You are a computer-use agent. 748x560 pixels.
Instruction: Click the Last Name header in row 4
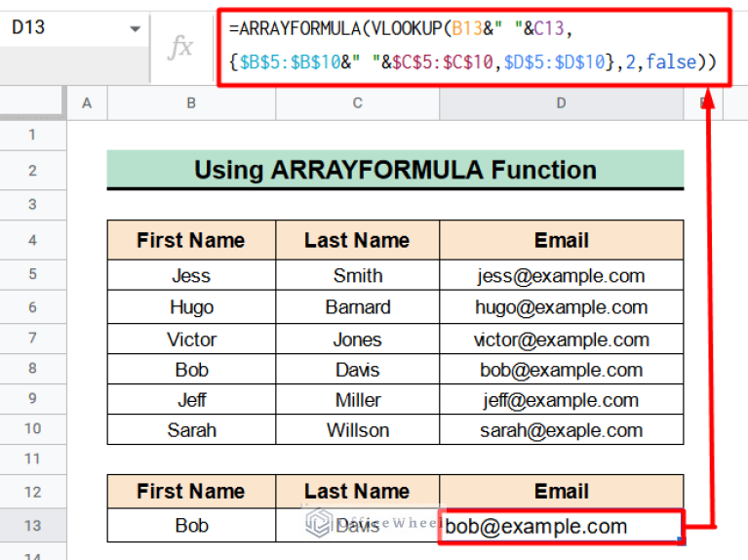click(x=357, y=240)
